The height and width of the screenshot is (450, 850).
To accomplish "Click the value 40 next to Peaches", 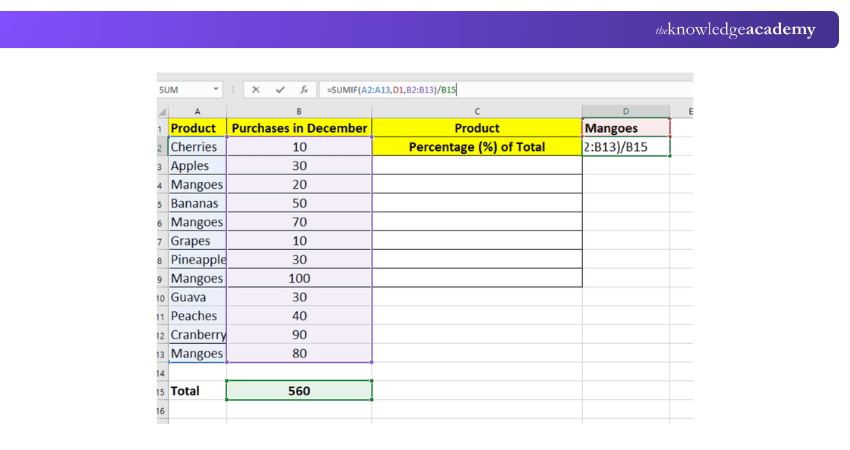I will (x=299, y=316).
